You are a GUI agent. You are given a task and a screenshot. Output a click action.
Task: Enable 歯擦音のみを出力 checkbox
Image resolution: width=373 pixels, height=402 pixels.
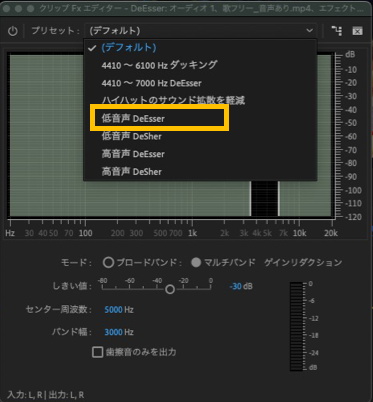click(97, 352)
